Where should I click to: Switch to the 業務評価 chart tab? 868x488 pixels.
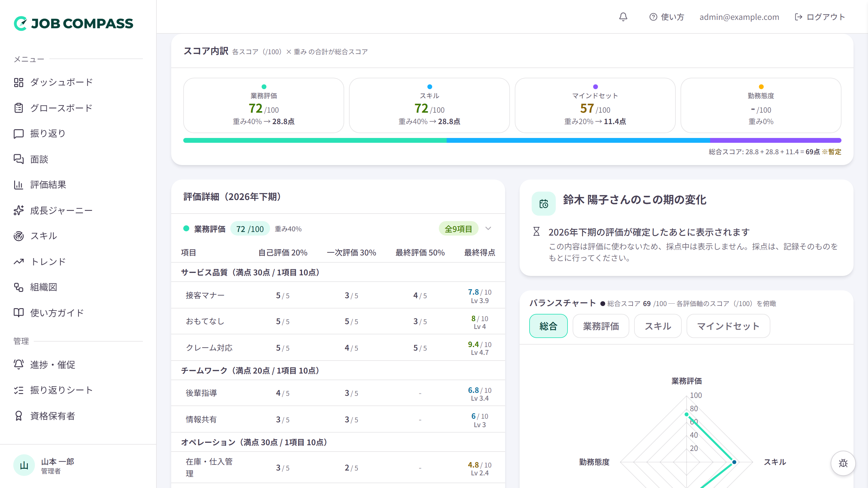pos(601,326)
